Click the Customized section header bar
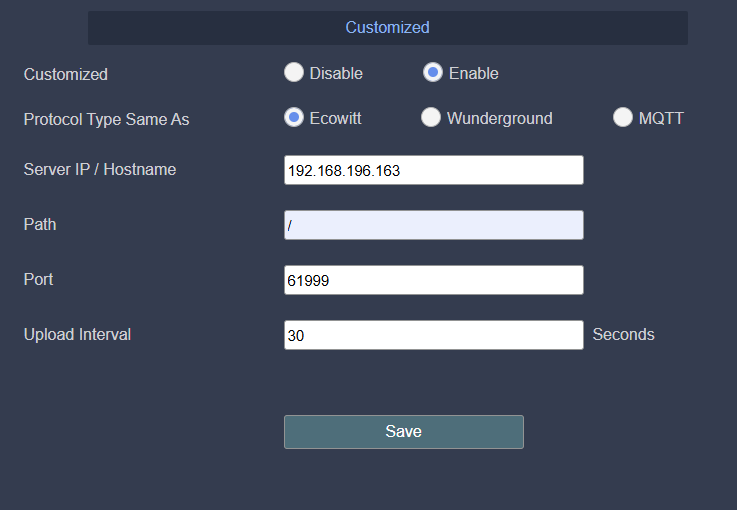The image size is (737, 510). [387, 28]
